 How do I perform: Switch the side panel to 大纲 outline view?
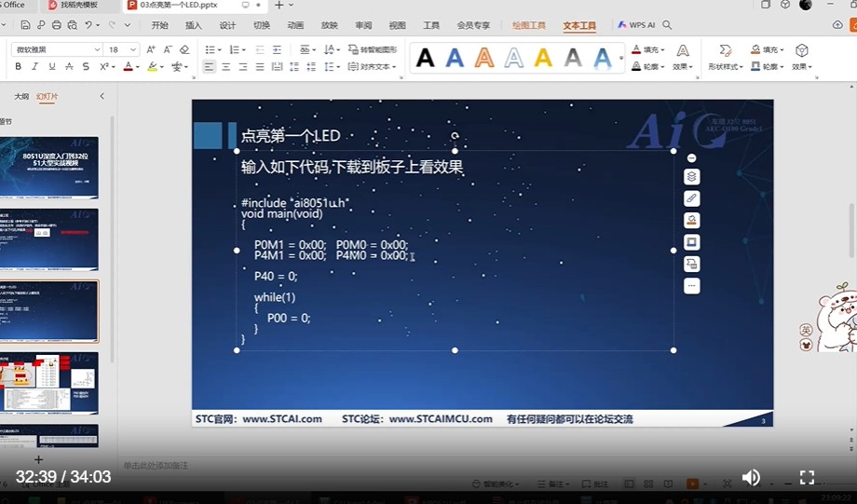click(x=21, y=96)
